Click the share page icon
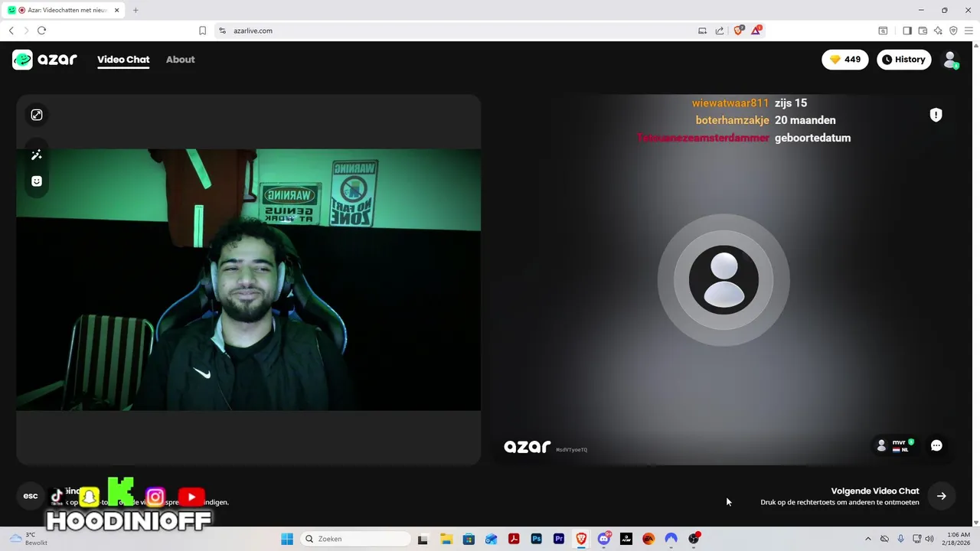Viewport: 980px width, 551px height. (x=720, y=31)
